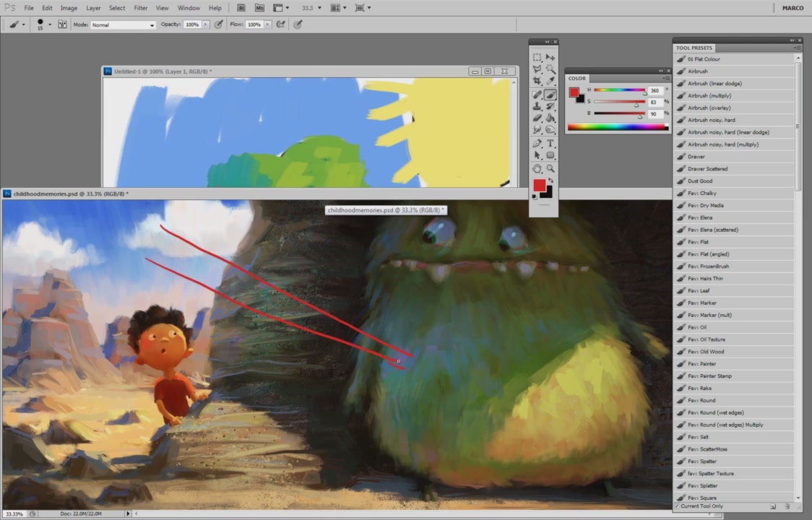Select the Eraser tool
The width and height of the screenshot is (812, 520).
[537, 118]
